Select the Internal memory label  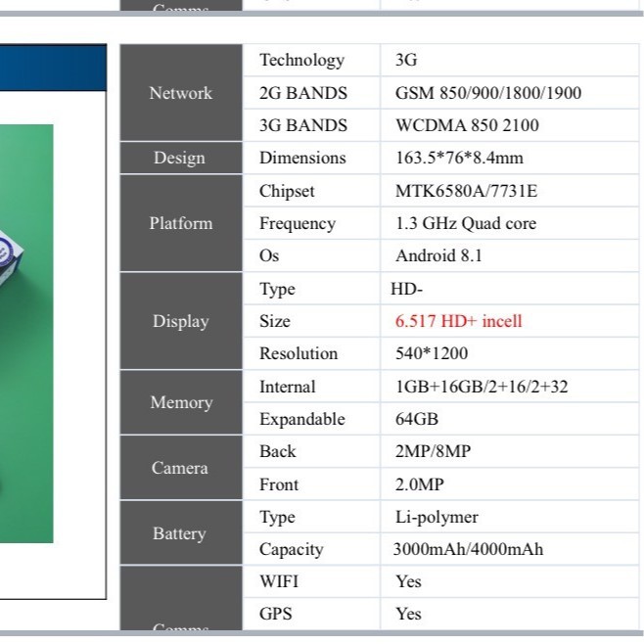click(288, 387)
